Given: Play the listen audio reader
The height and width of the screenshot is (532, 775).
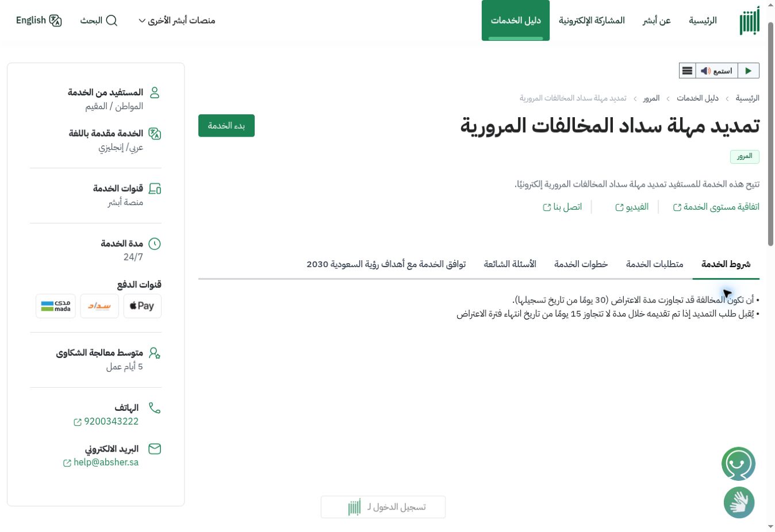Looking at the screenshot, I should [x=748, y=71].
